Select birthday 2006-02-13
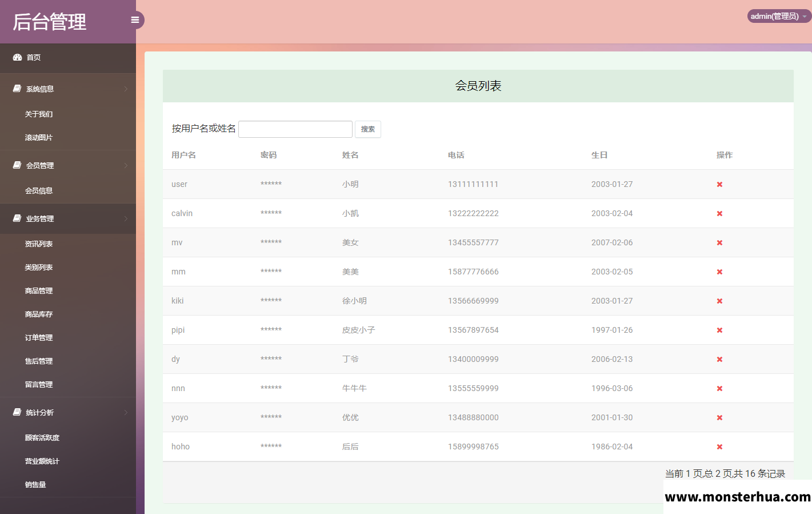The width and height of the screenshot is (812, 514). point(612,359)
